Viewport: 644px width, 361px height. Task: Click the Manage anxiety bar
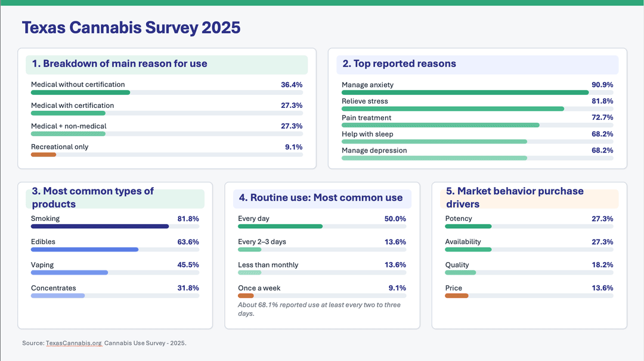pos(465,93)
